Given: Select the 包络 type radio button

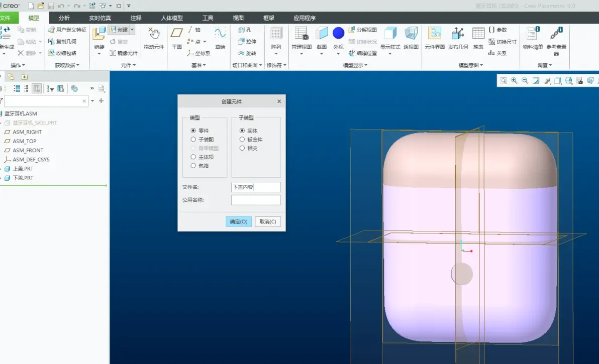Looking at the screenshot, I should (193, 166).
